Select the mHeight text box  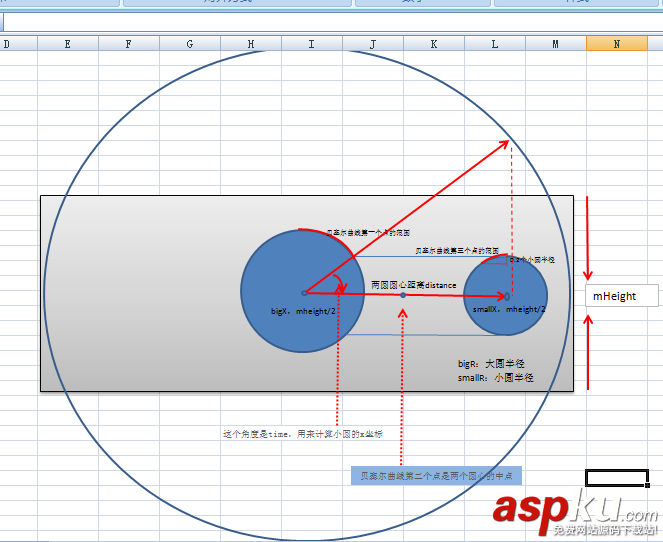pos(622,296)
